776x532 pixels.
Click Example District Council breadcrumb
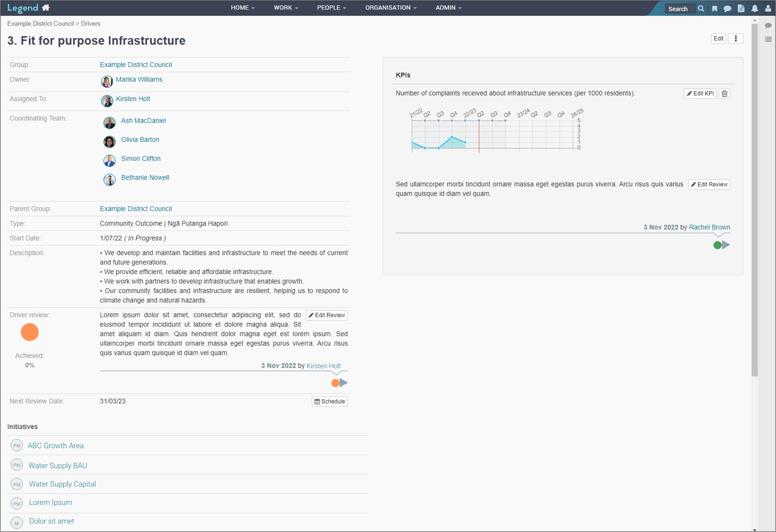coord(40,24)
